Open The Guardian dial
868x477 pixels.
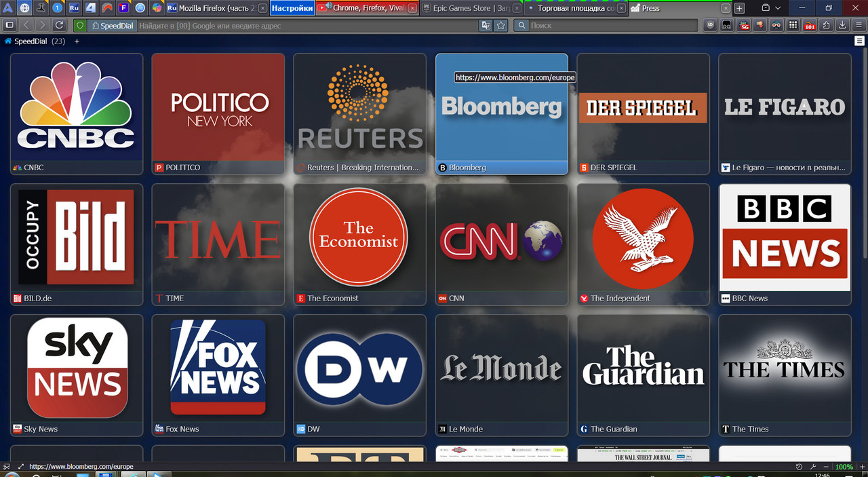(643, 375)
